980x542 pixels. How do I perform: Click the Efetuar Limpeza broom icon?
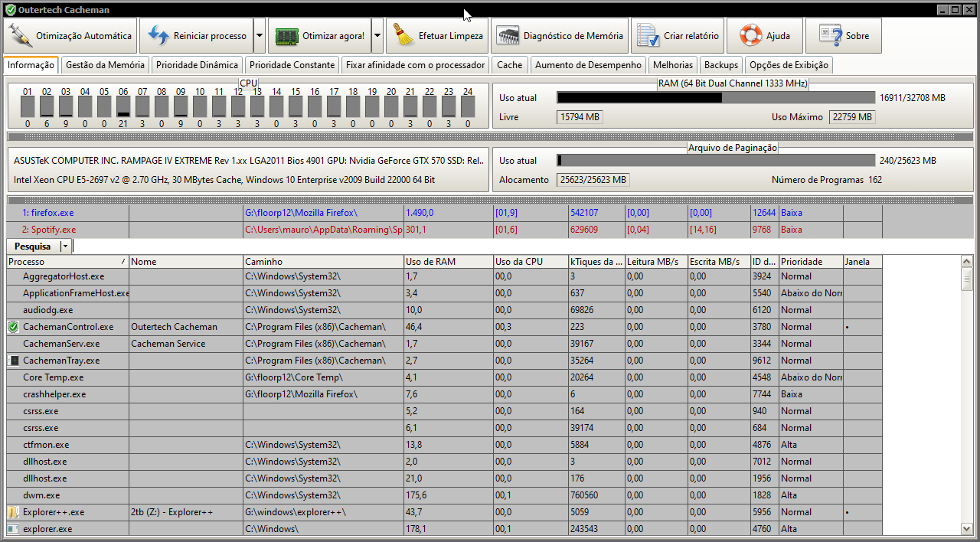pyautogui.click(x=403, y=36)
